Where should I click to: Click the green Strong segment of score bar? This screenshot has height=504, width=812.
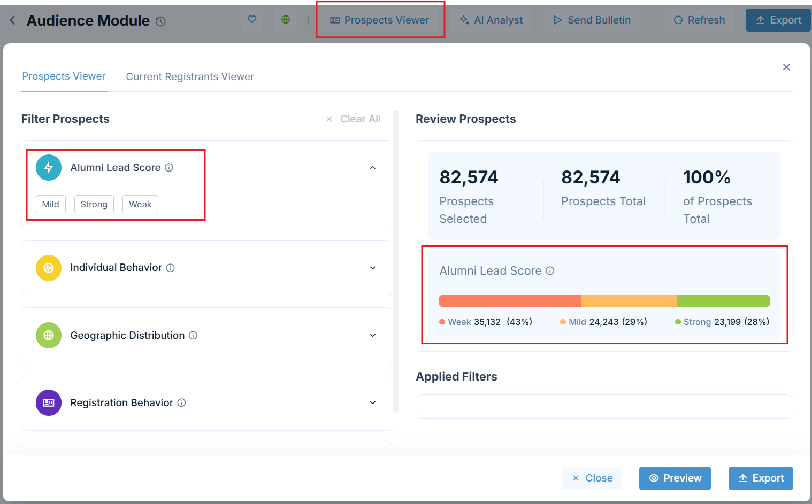coord(723,301)
